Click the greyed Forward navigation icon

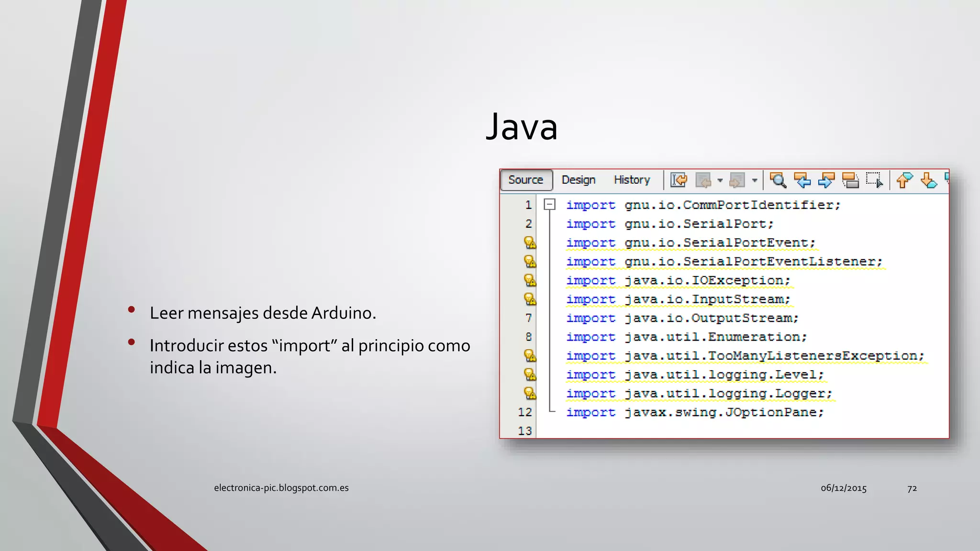point(737,180)
